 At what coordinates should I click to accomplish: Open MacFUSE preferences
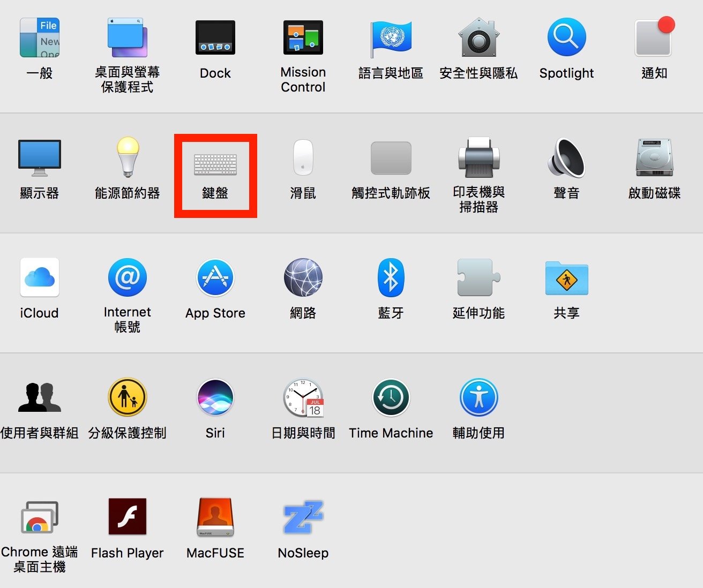[215, 517]
